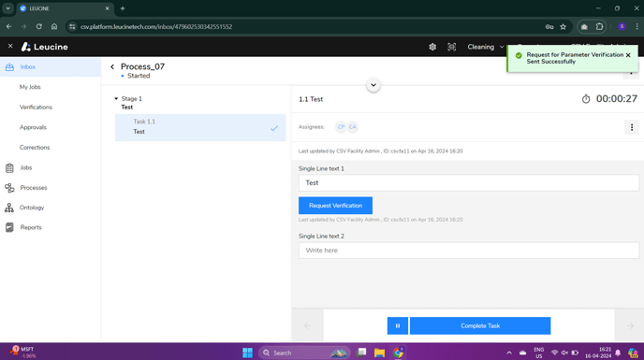Open the Corrections section

tap(35, 148)
